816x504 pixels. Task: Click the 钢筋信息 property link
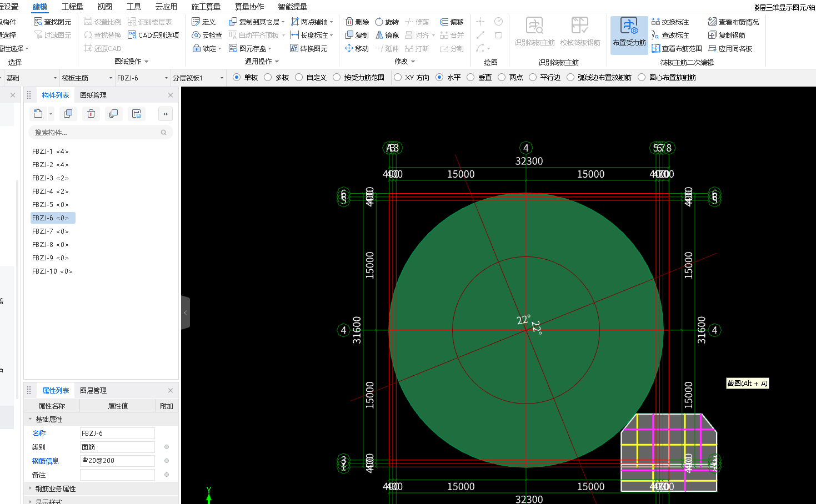45,461
